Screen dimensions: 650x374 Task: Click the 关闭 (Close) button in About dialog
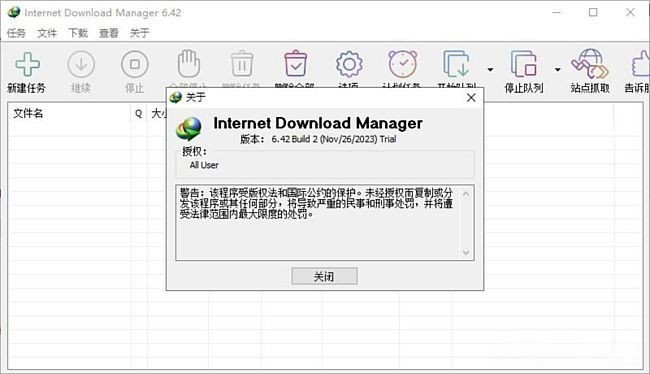click(x=324, y=276)
